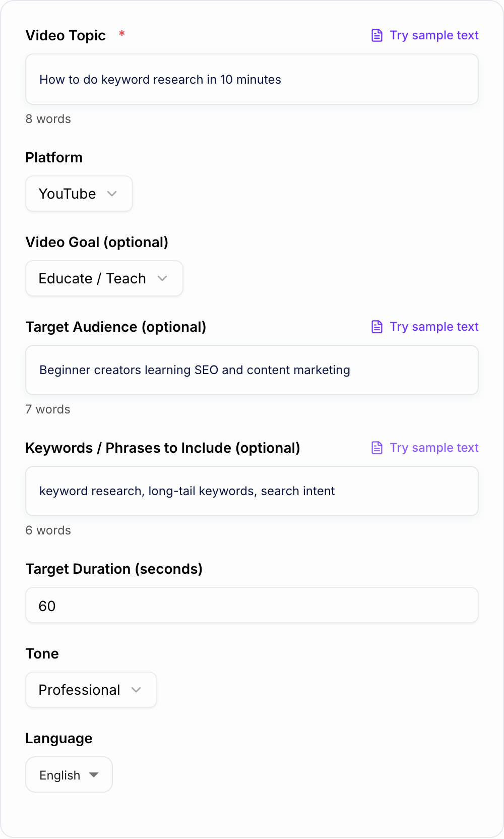Click the document icon beside Video Topic sample text

[x=377, y=35]
